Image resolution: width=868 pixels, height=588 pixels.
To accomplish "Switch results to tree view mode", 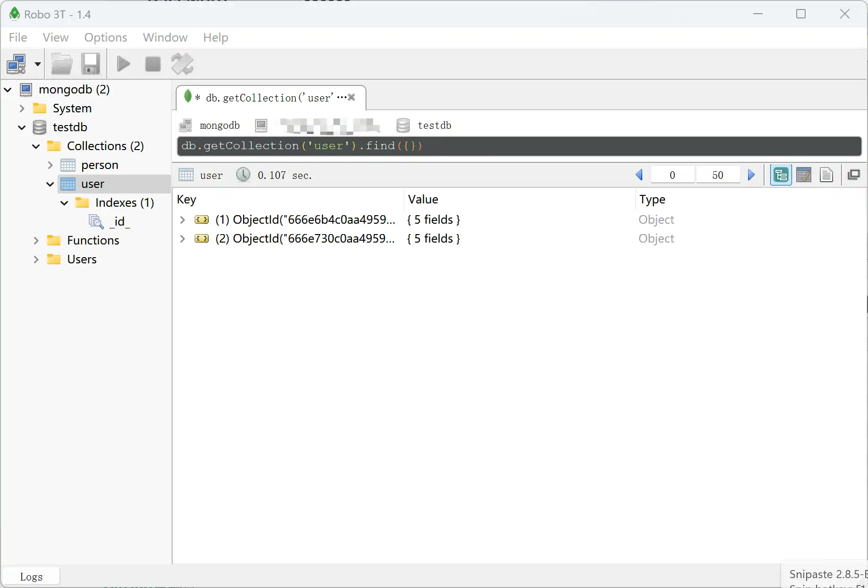I will click(781, 175).
